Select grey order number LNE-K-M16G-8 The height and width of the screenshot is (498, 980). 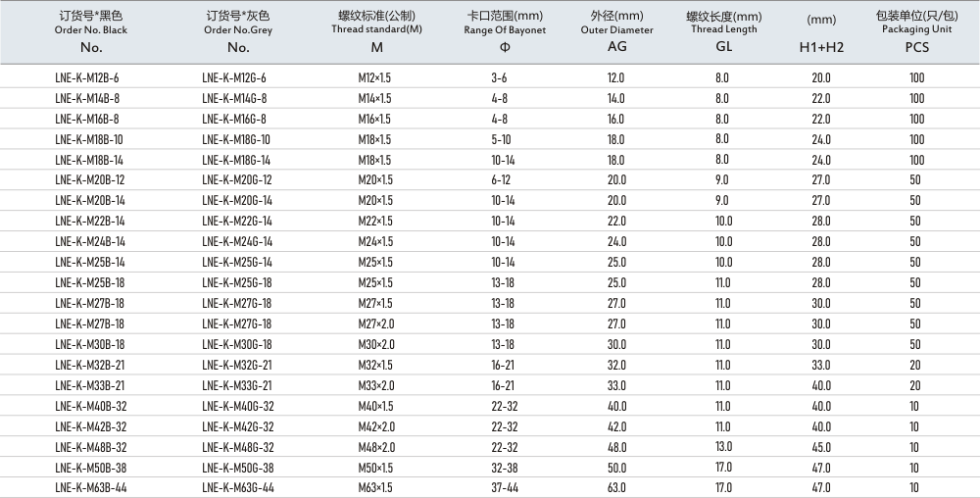[x=234, y=119]
